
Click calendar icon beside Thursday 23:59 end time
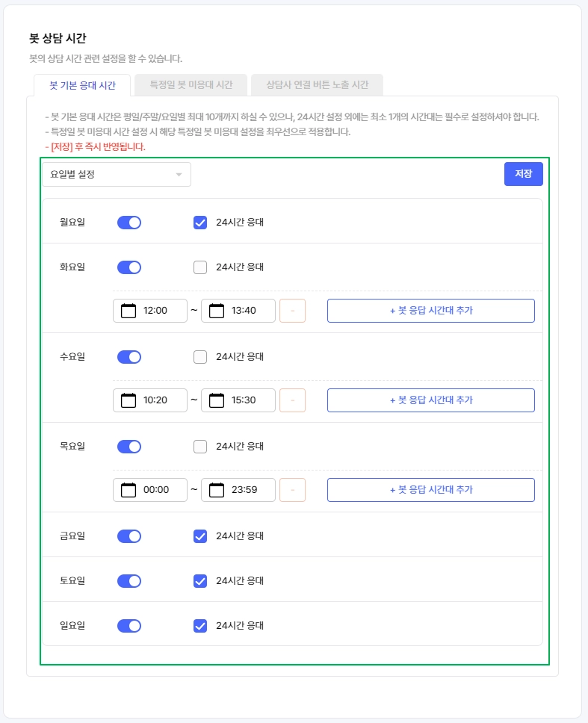click(x=217, y=490)
